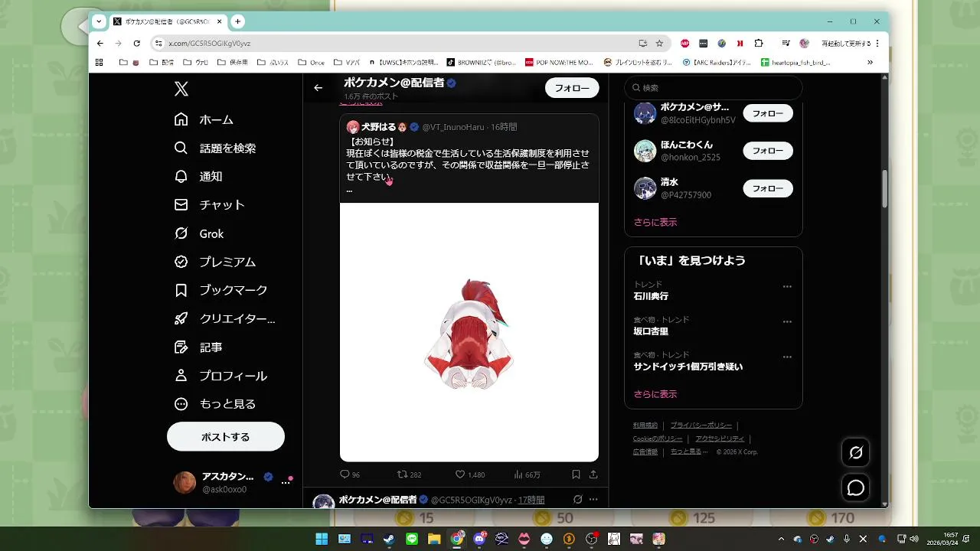
Task: Show more suggested accounts with さらに表示
Action: point(655,222)
